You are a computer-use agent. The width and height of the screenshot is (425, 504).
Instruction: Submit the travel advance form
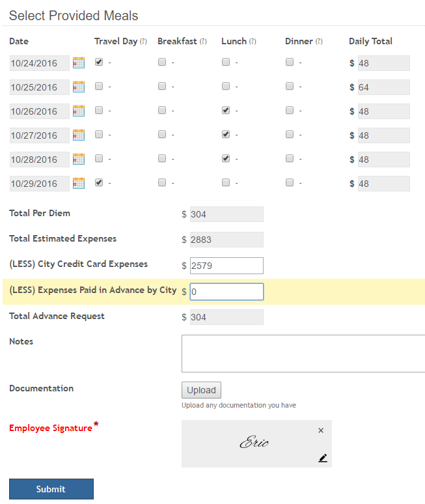pyautogui.click(x=51, y=489)
